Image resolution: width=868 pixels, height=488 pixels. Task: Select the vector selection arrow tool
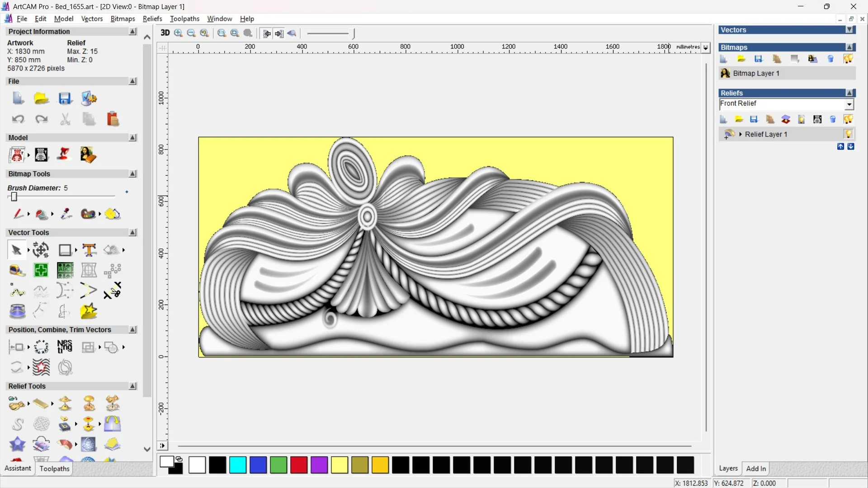[x=17, y=250]
